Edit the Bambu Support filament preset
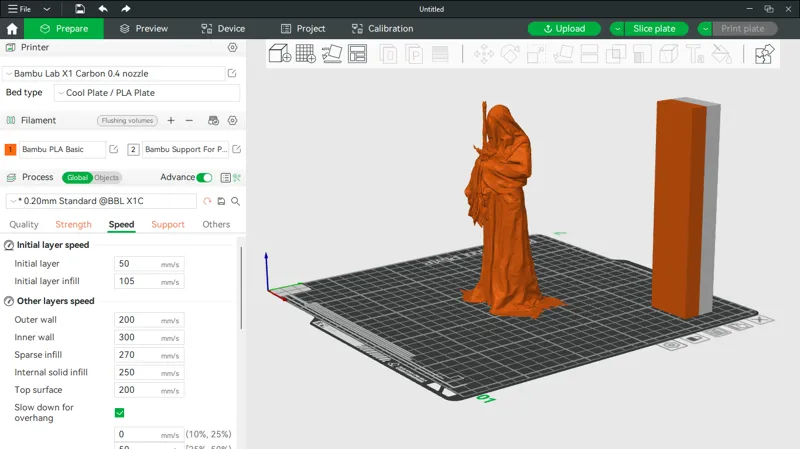Viewport: 800px width, 449px height. coord(237,149)
